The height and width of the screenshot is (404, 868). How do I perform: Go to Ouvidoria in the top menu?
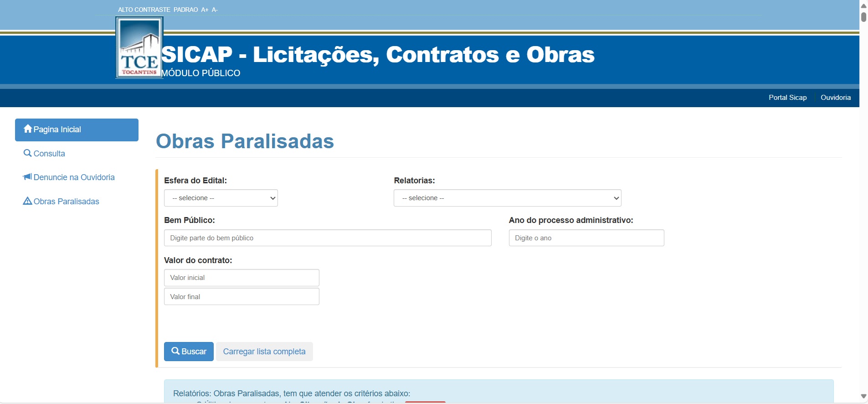click(x=835, y=98)
